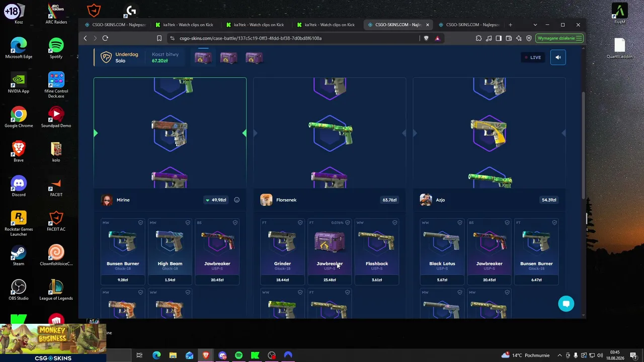Screen dimensions: 644x362
Task: Open File Explorer from the taskbar
Action: tap(173, 355)
